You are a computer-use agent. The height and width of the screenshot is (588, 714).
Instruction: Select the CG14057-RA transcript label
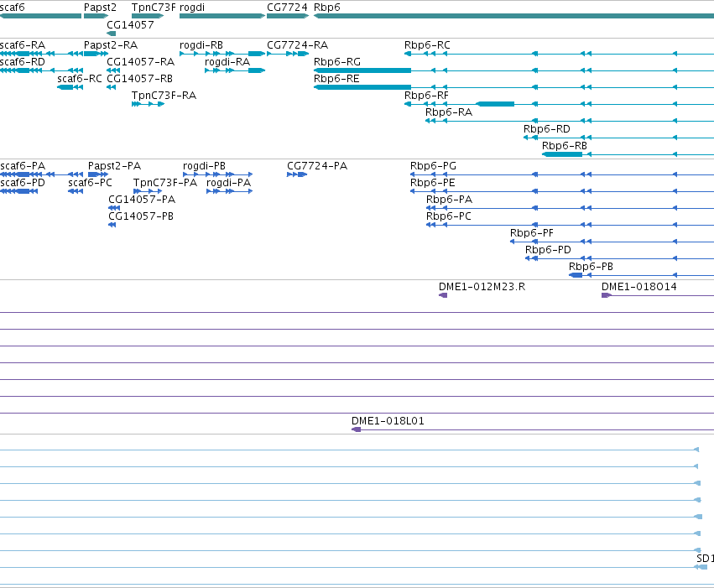[141, 61]
